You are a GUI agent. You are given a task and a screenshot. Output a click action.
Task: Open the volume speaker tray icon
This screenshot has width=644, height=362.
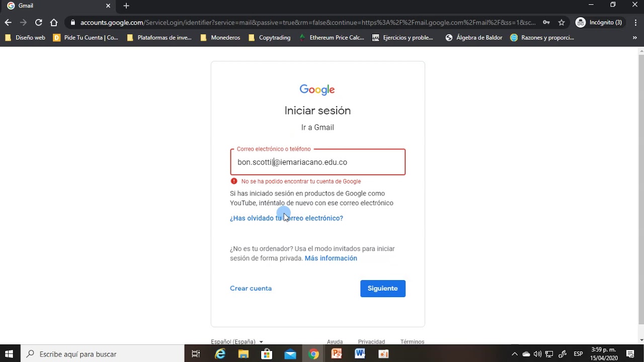[x=537, y=354]
